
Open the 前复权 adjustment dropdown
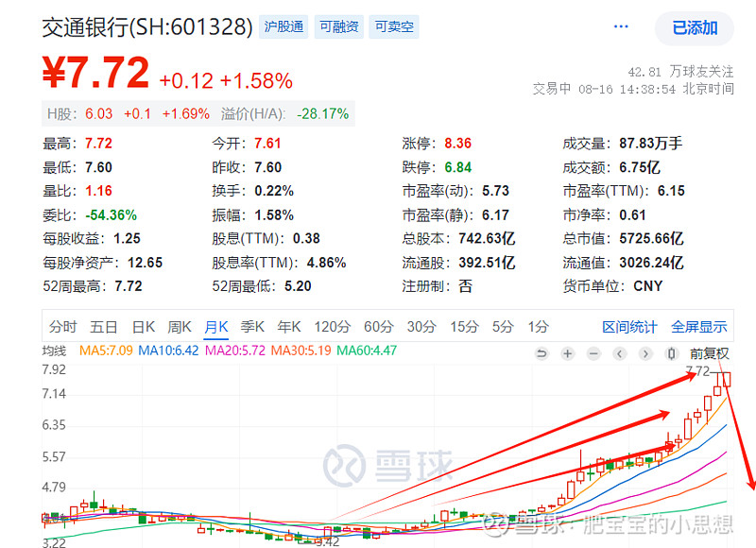710,353
